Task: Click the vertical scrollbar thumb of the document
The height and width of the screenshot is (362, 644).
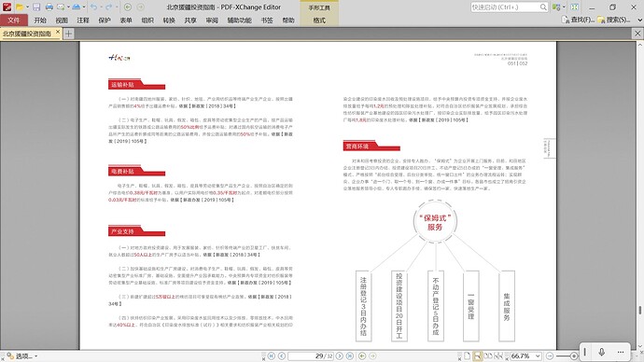Action: point(639,310)
